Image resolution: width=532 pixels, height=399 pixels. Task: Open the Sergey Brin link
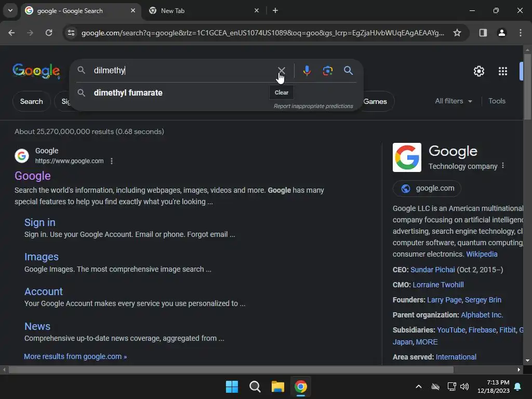483,300
